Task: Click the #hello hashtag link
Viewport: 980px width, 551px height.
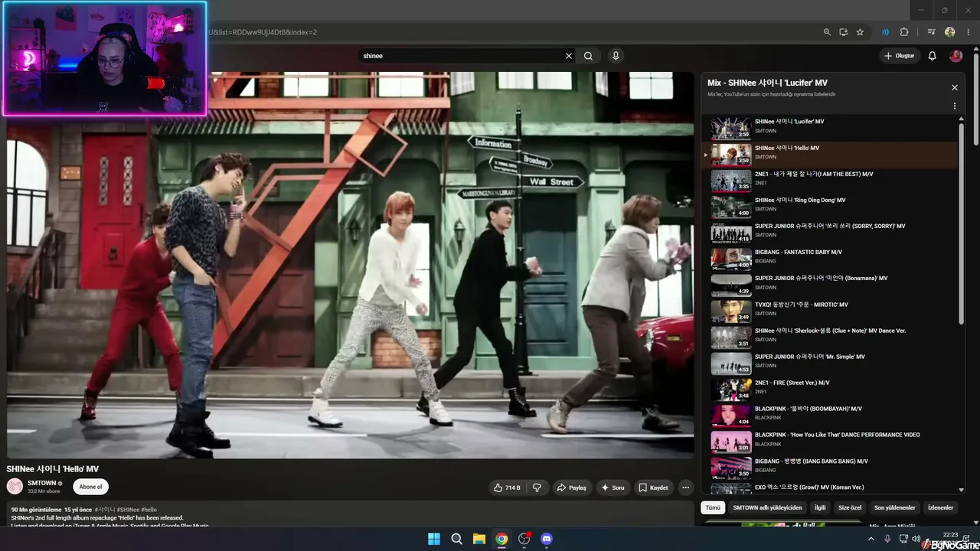Action: [x=149, y=510]
